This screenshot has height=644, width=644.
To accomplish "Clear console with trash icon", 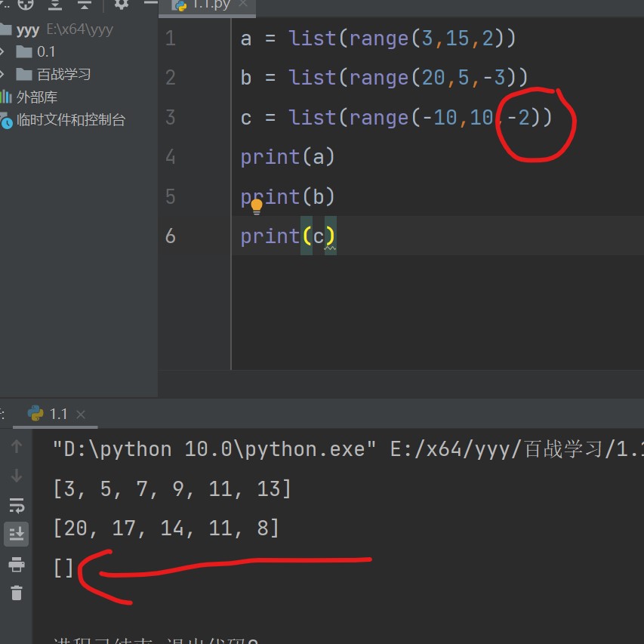I will click(x=17, y=593).
